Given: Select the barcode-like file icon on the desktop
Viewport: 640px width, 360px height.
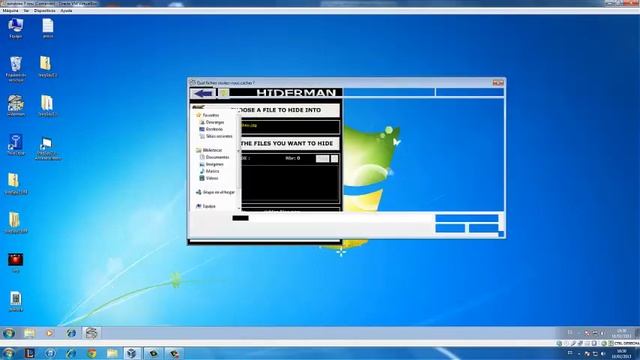Looking at the screenshot, I should coord(16,302).
